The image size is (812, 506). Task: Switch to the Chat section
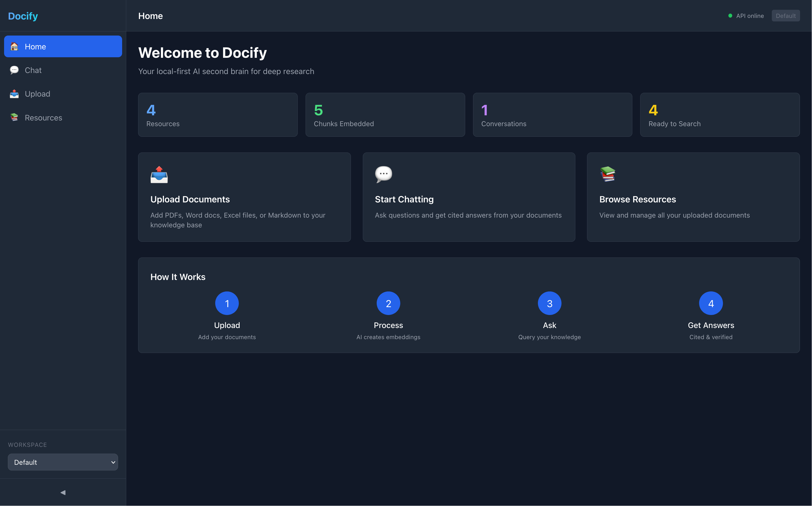pos(33,70)
